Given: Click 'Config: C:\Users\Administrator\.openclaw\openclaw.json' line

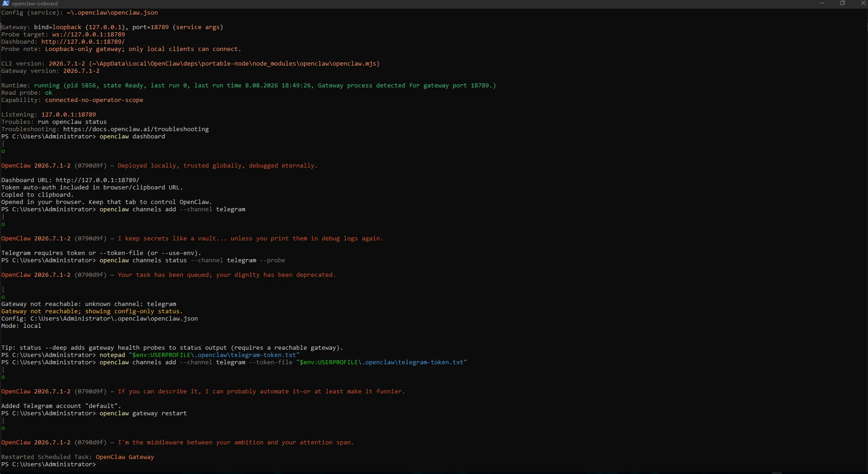Looking at the screenshot, I should pos(100,319).
